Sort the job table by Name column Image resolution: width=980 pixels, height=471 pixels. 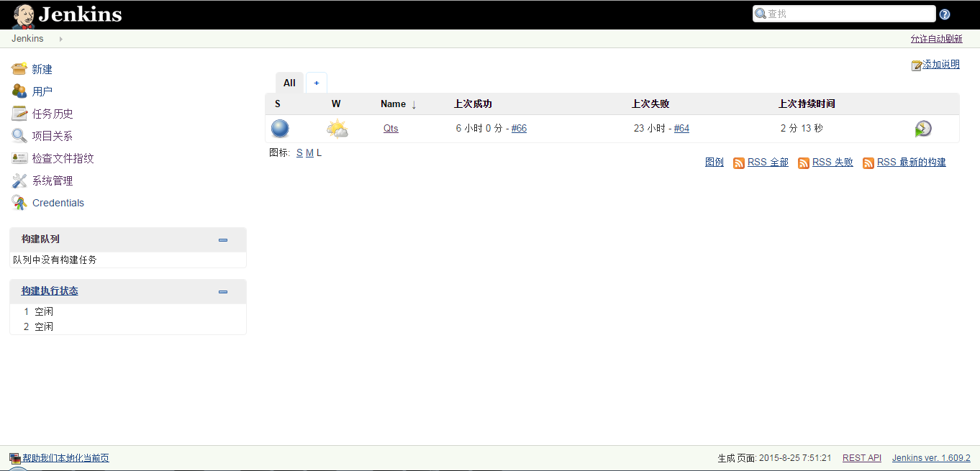pyautogui.click(x=393, y=104)
